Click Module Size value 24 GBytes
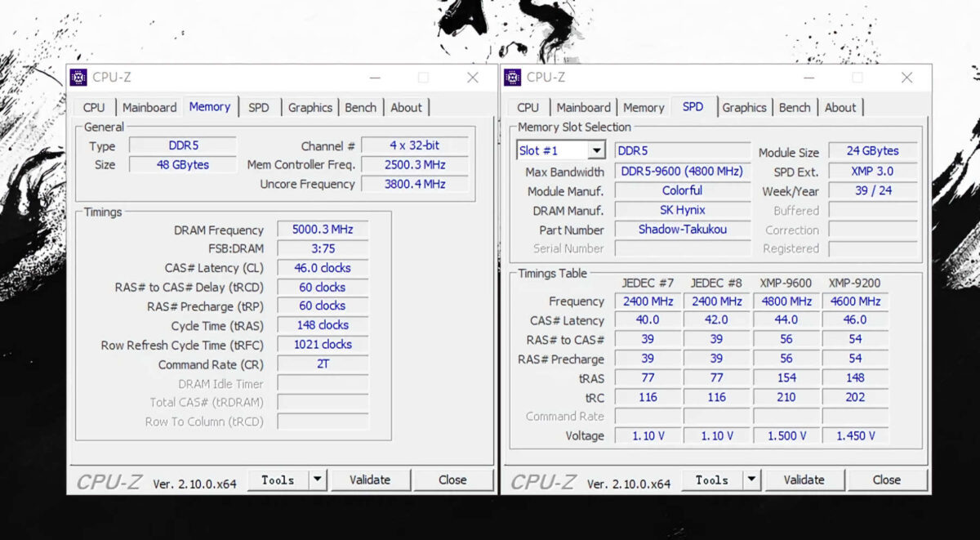 pos(873,151)
